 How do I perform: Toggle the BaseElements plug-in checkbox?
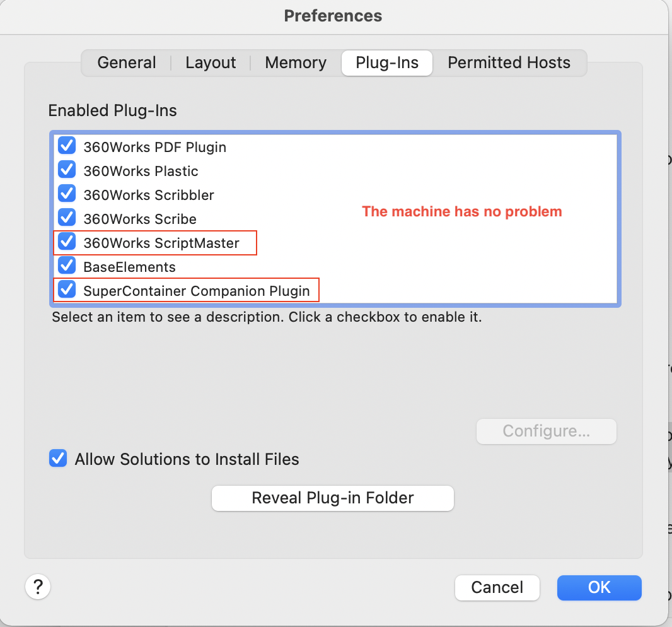[67, 267]
